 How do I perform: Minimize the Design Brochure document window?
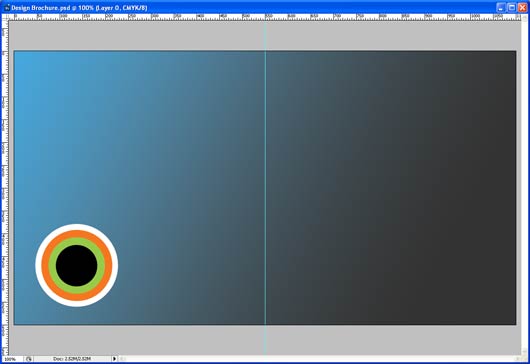(501, 7)
